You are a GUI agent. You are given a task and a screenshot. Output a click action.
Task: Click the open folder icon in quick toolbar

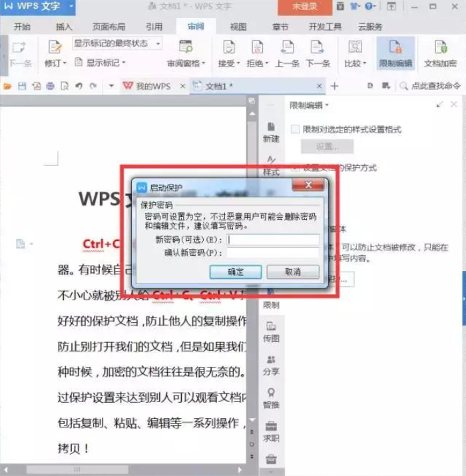pos(7,87)
